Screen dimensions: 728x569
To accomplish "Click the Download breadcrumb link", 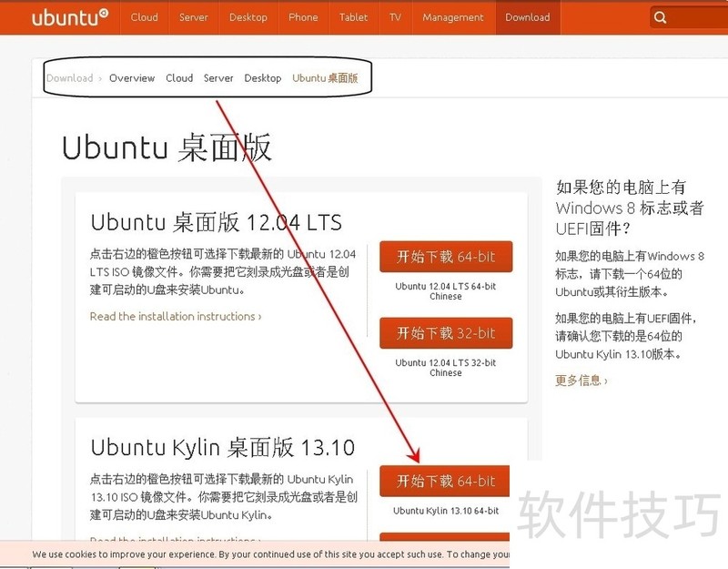I will (70, 78).
